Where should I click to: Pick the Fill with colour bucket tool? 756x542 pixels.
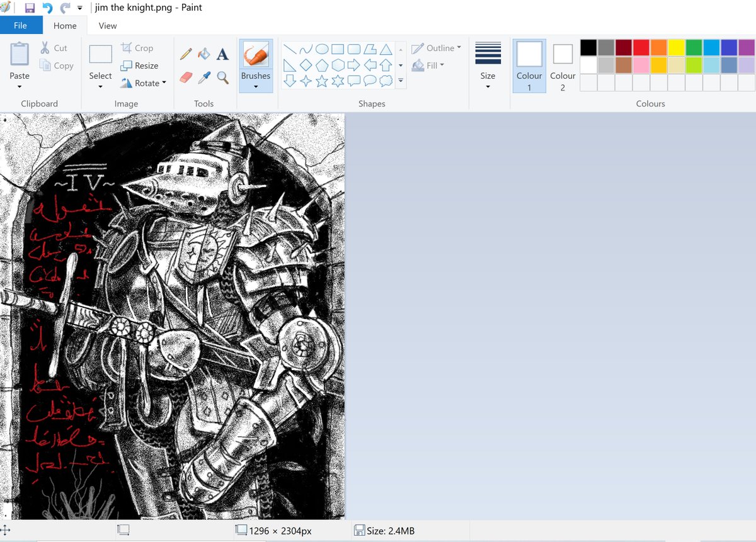click(x=203, y=54)
